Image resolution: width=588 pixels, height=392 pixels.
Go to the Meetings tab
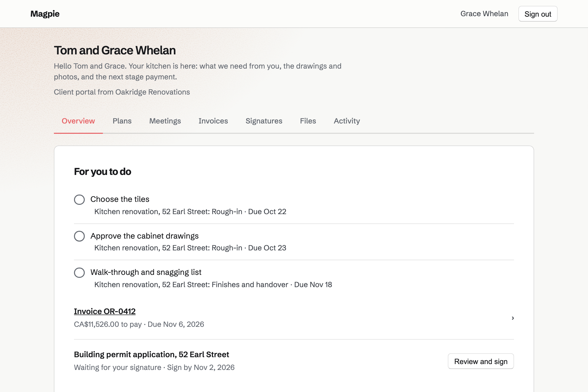(165, 121)
